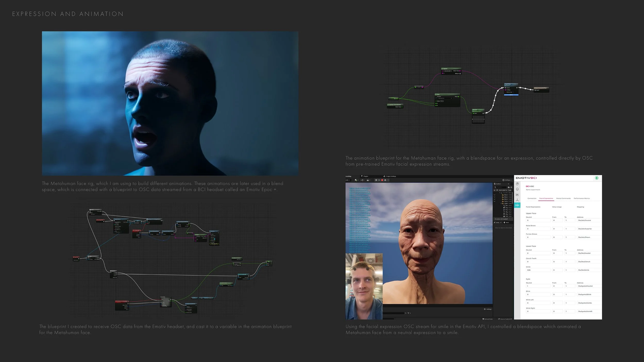Toggle visibility of the Cylinder folder row
The height and width of the screenshot is (362, 644).
click(x=494, y=201)
